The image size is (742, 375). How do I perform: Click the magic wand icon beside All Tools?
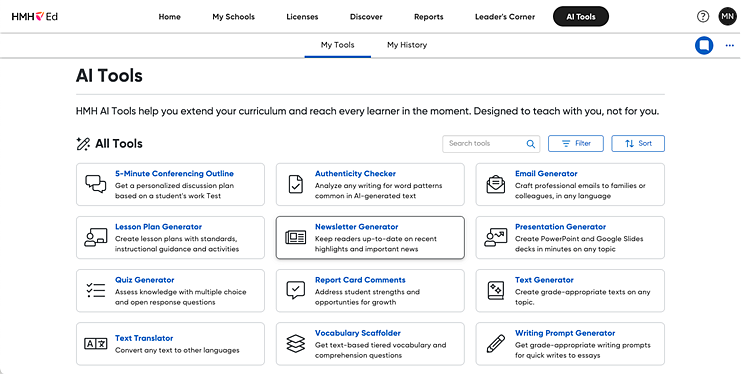point(83,144)
